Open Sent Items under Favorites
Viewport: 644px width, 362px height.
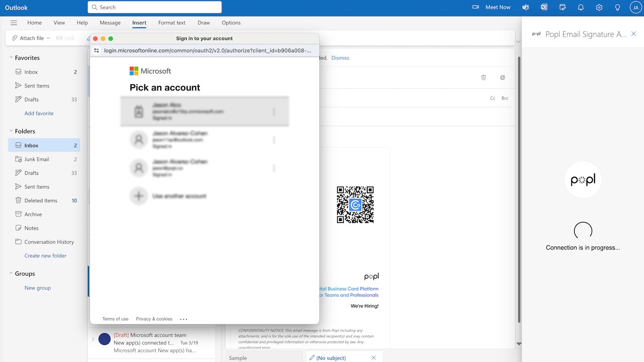[44, 86]
